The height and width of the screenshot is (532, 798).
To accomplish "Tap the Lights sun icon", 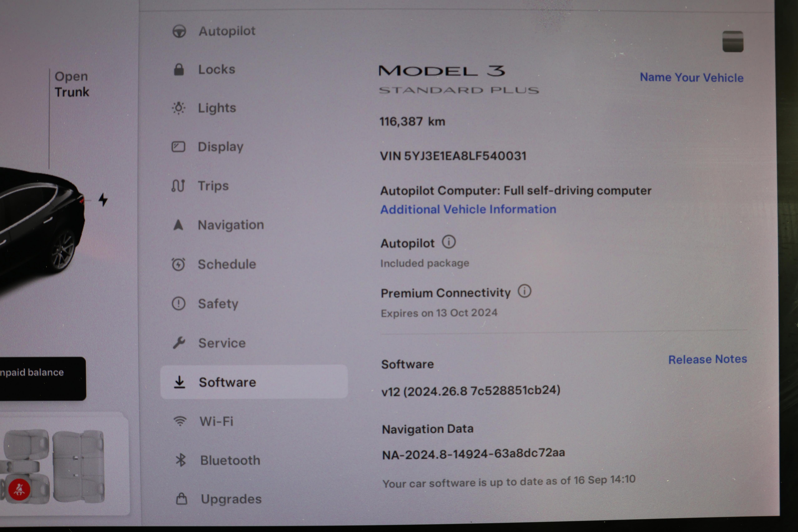I will tap(178, 108).
